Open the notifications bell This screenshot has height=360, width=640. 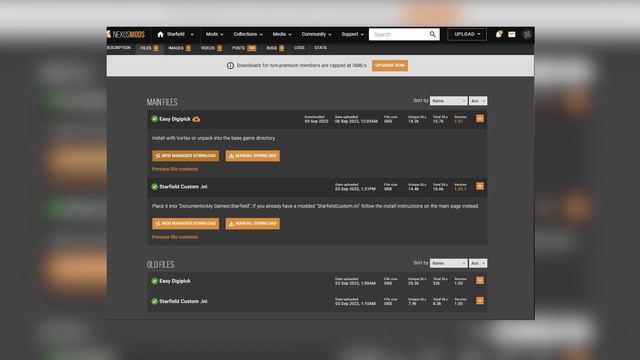pos(499,34)
